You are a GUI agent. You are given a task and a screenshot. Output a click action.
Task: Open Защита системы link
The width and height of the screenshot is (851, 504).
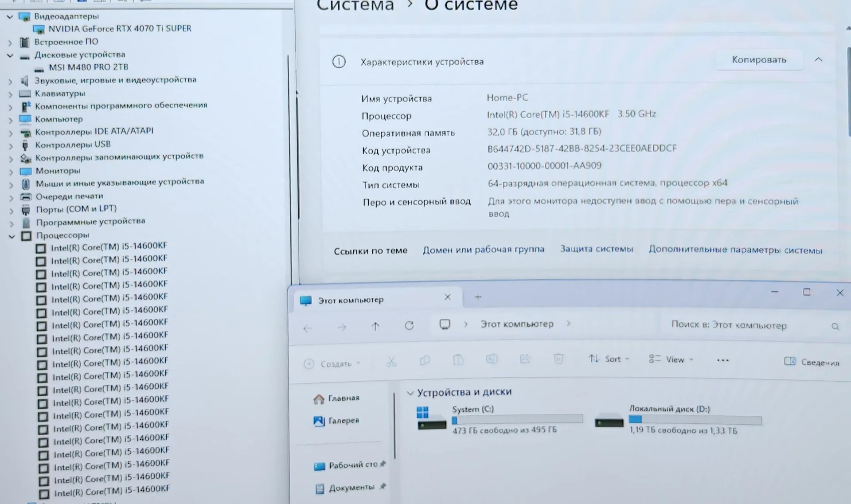597,249
